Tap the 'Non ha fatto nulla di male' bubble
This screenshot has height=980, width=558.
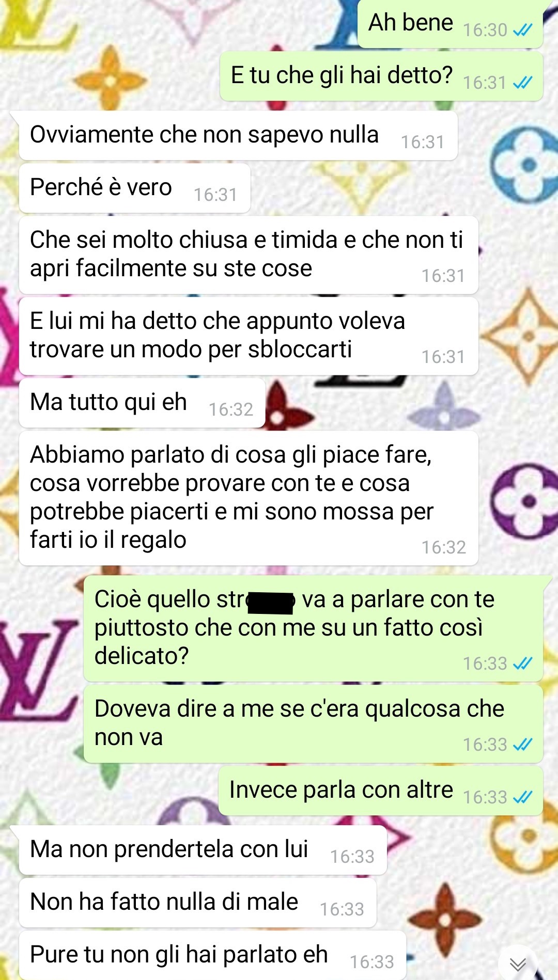click(x=198, y=903)
